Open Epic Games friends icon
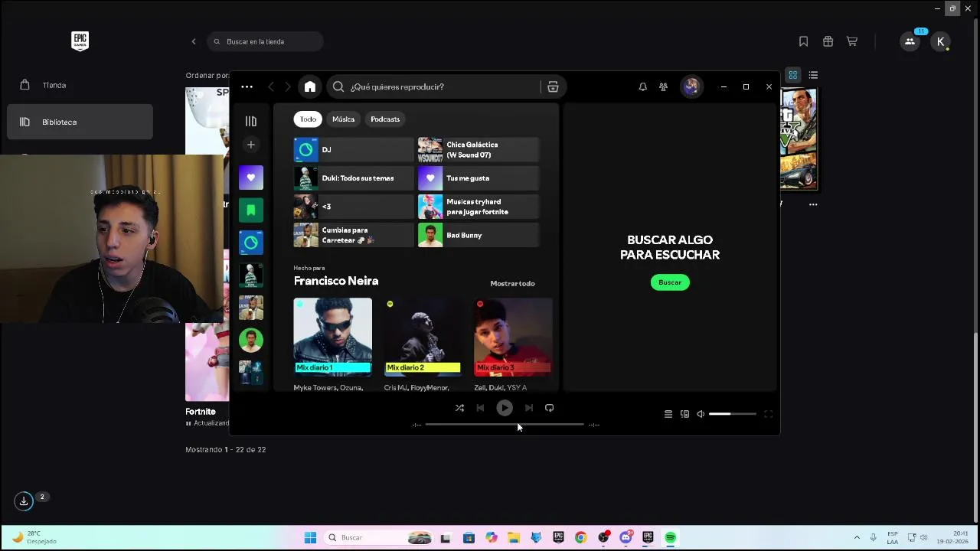980x551 pixels. pyautogui.click(x=910, y=41)
